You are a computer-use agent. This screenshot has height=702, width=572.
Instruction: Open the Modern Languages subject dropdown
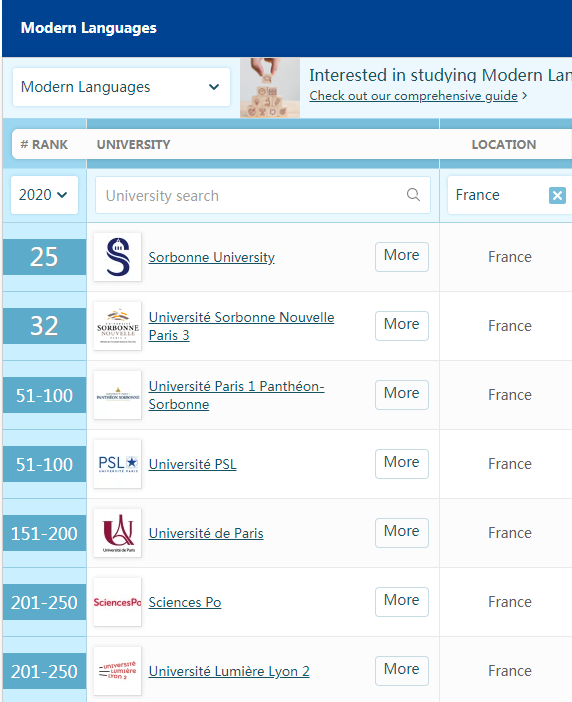coord(121,87)
